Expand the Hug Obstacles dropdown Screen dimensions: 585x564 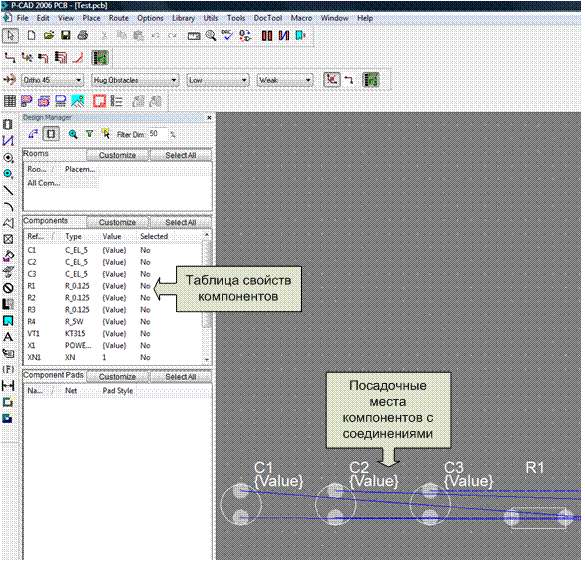click(x=135, y=80)
